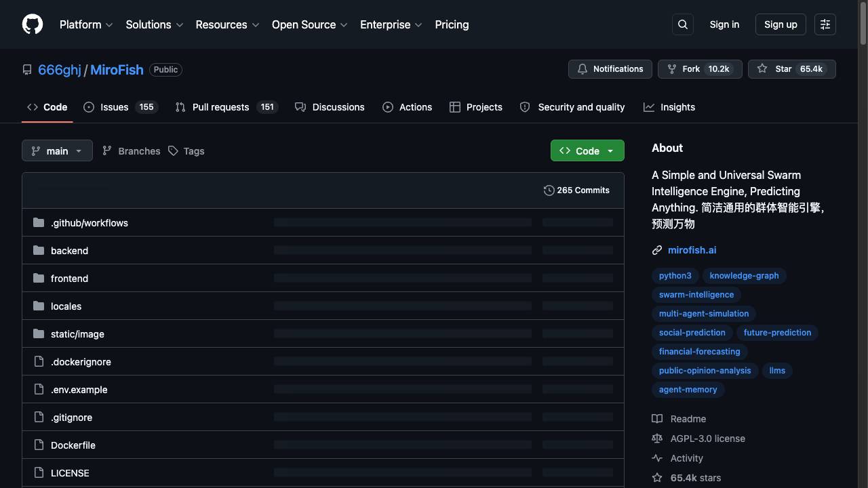Viewport: 868px width, 488px height.
Task: Switch to the Actions tab
Action: click(x=407, y=107)
